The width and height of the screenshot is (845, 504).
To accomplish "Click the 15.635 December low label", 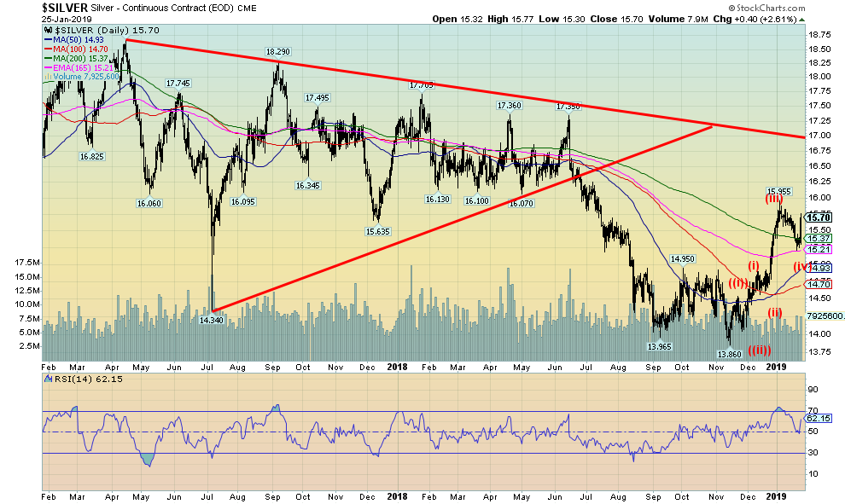I will pos(377,230).
